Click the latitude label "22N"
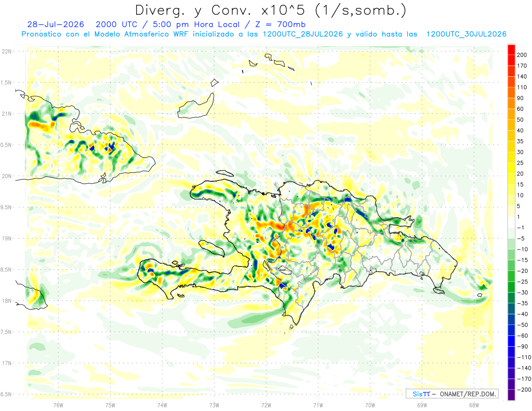This screenshot has height=411, width=532. click(x=7, y=51)
